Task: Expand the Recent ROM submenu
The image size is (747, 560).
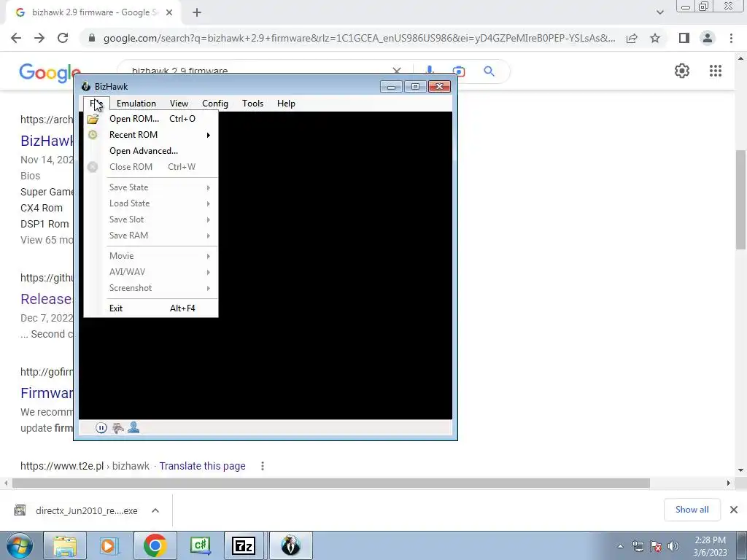Action: click(151, 135)
